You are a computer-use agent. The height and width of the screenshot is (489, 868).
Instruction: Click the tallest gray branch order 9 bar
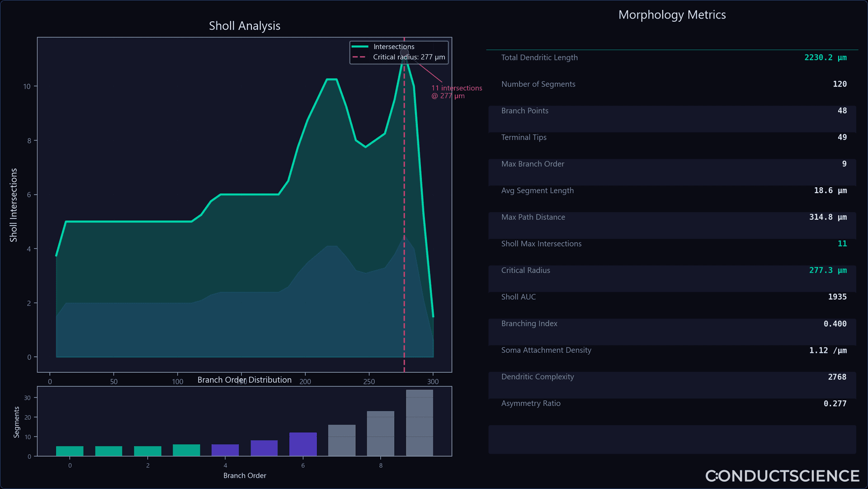[420, 423]
